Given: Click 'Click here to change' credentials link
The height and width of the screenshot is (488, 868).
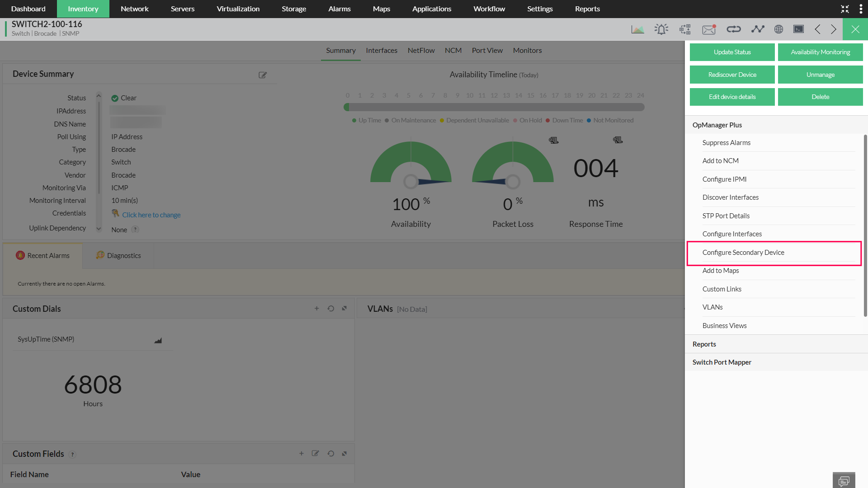Looking at the screenshot, I should click(x=151, y=215).
